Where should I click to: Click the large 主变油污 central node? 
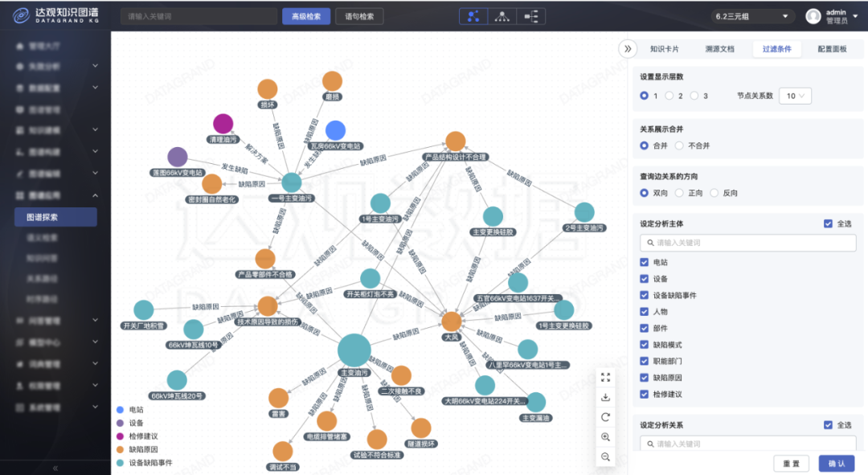(354, 350)
